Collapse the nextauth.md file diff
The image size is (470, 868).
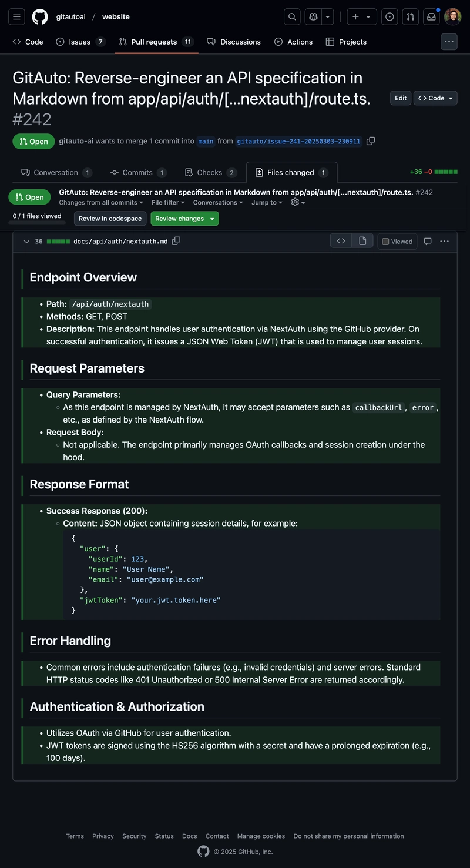click(26, 242)
